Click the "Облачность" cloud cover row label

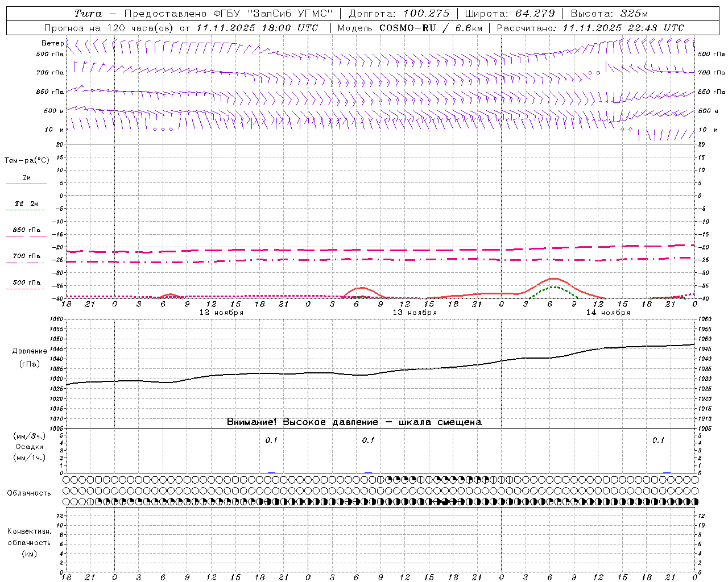(29, 493)
